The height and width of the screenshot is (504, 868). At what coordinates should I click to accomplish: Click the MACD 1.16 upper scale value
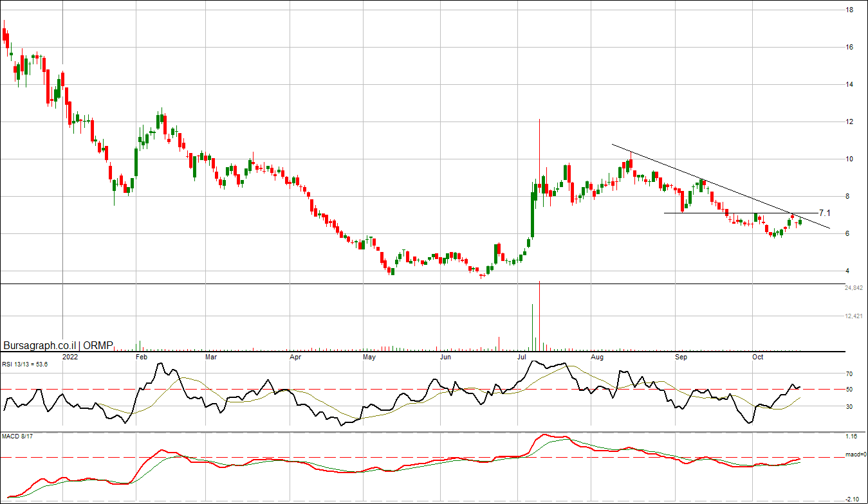click(851, 437)
